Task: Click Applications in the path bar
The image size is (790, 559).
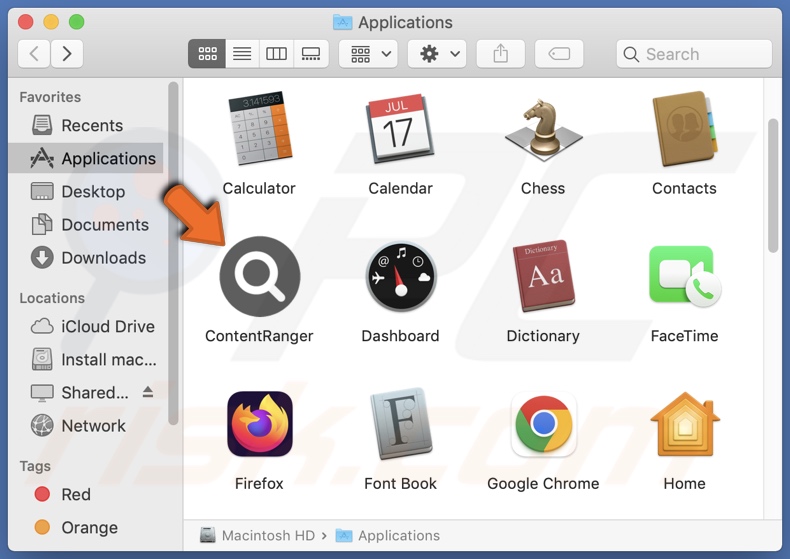Action: pyautogui.click(x=388, y=535)
